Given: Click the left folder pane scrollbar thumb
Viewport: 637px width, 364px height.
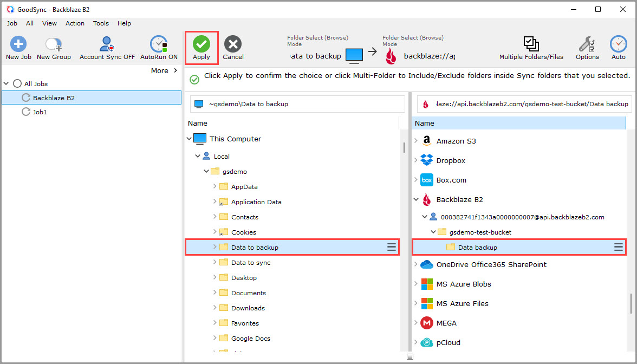Looking at the screenshot, I should [404, 147].
